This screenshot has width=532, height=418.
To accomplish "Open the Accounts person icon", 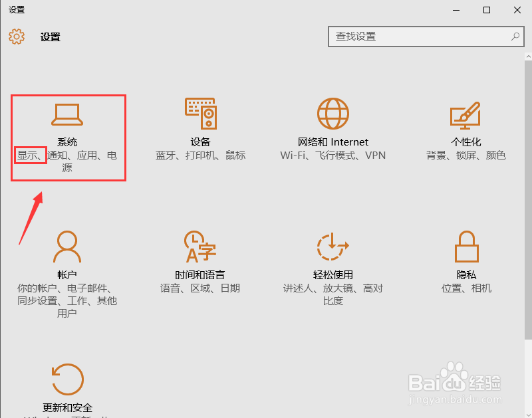I will 67,247.
